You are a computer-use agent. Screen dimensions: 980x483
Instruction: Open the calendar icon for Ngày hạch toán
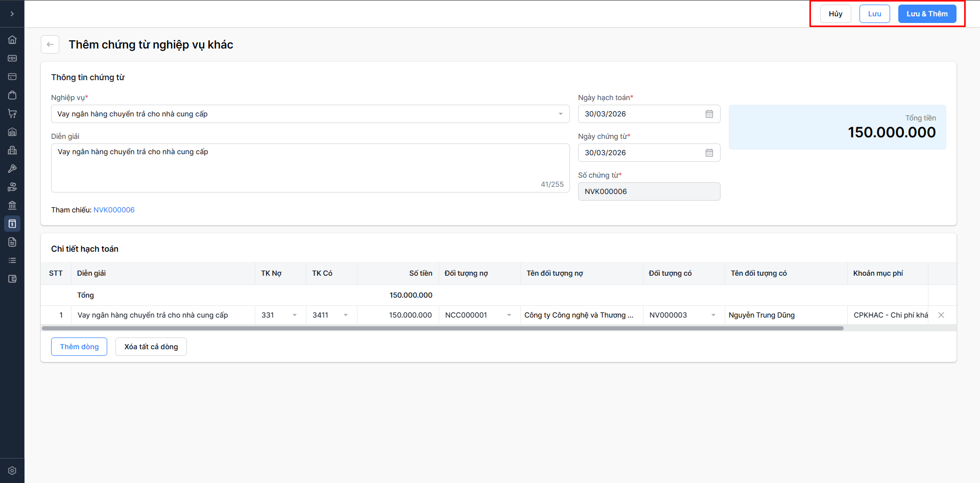[x=709, y=114]
